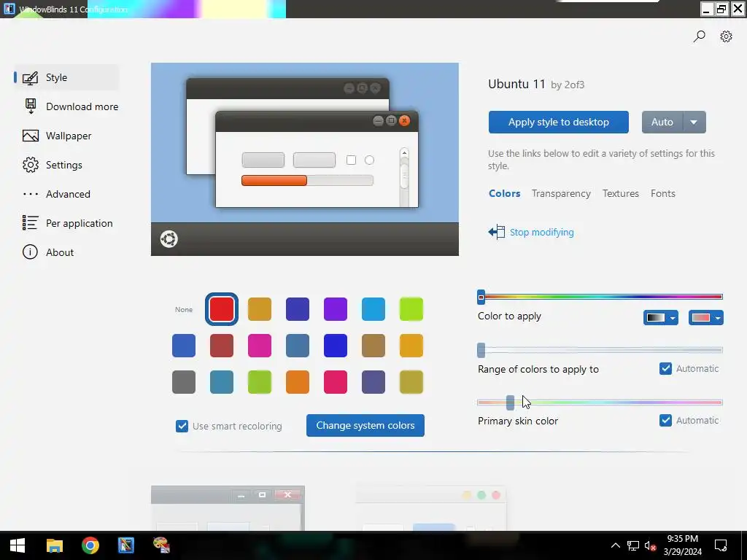Image resolution: width=747 pixels, height=560 pixels.
Task: Select None color option
Action: click(x=184, y=309)
